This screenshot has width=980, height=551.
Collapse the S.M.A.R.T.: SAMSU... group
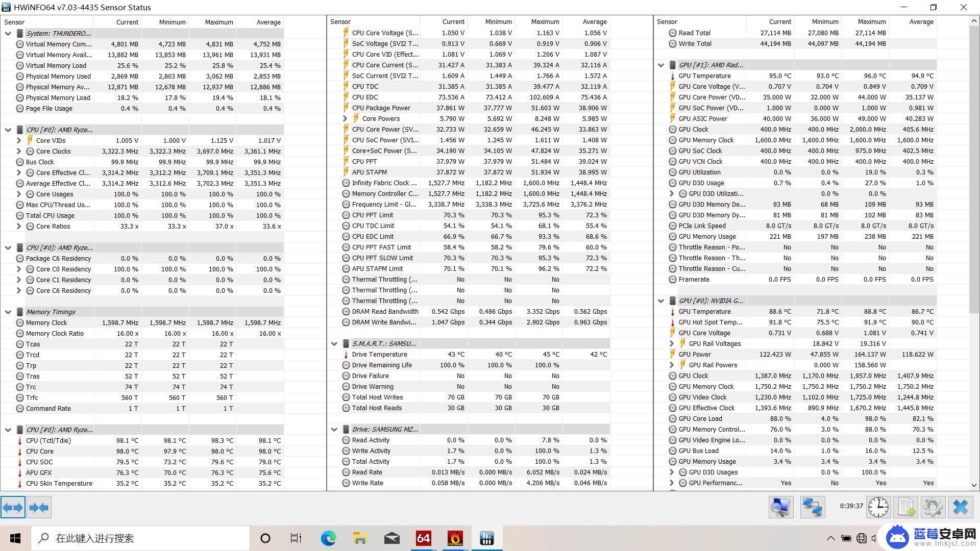[x=334, y=343]
